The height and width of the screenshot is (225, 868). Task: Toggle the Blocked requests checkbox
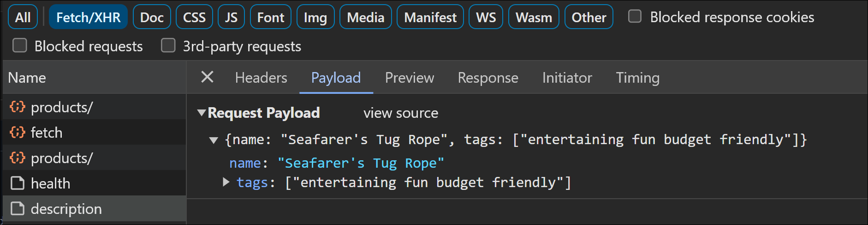[19, 46]
